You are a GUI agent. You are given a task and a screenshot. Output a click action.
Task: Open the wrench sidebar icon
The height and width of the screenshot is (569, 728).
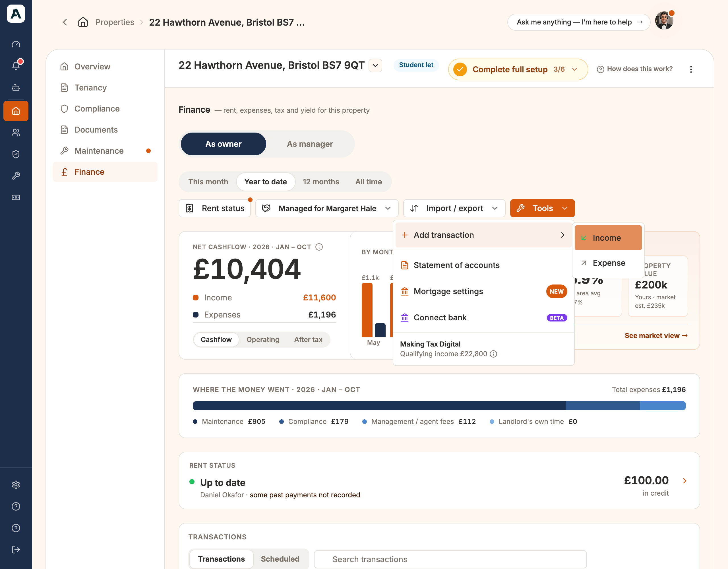(x=16, y=176)
